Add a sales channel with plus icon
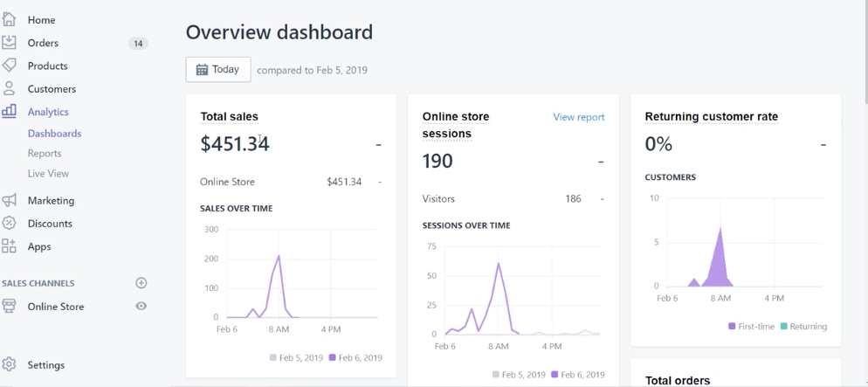868x387 pixels. 141,283
